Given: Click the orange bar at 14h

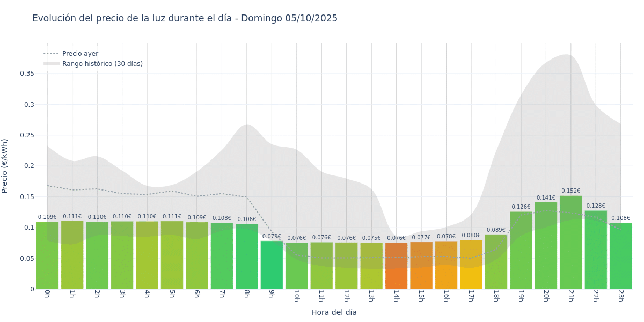Looking at the screenshot, I should (x=396, y=266).
